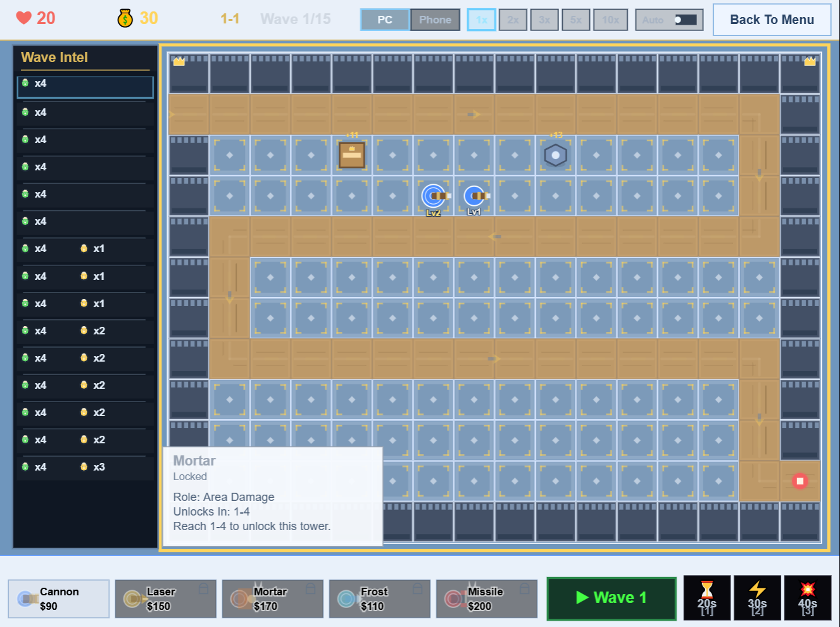Open the treasure chest tile marked +11
The width and height of the screenshot is (840, 627).
(x=352, y=155)
